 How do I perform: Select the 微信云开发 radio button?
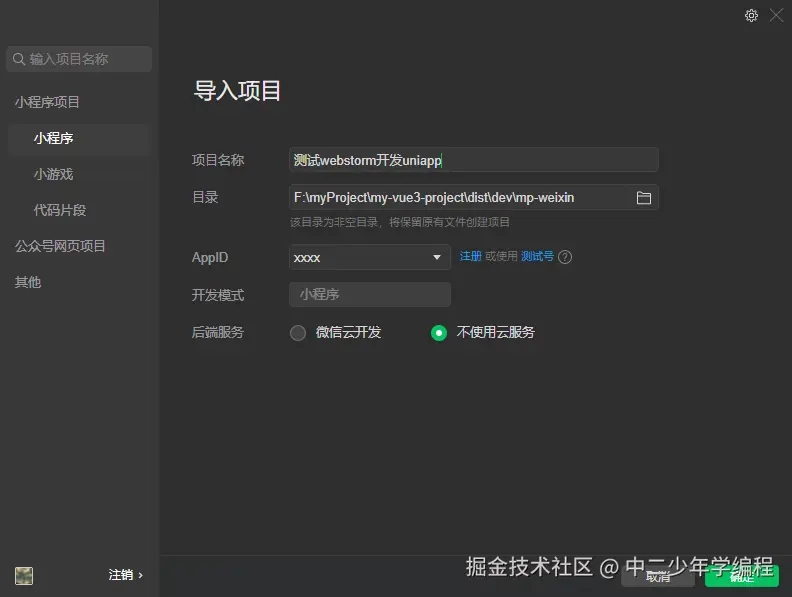click(x=298, y=333)
